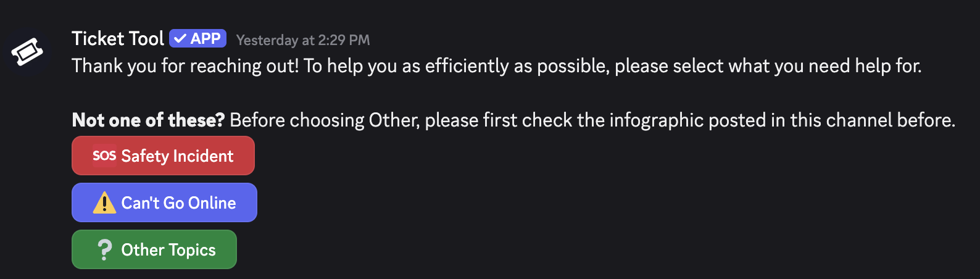Click the "Thank you for reaching out!" sentence
This screenshot has width=980, height=279.
pyautogui.click(x=185, y=66)
